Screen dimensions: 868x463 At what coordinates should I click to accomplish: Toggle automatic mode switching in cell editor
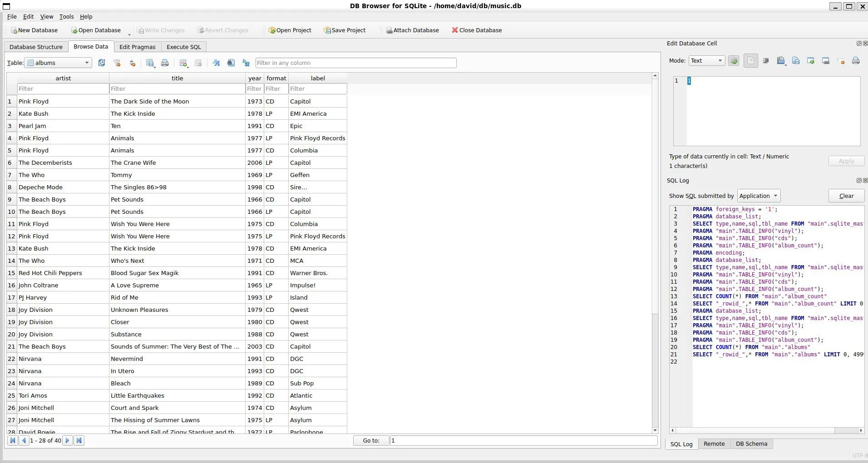pos(734,61)
